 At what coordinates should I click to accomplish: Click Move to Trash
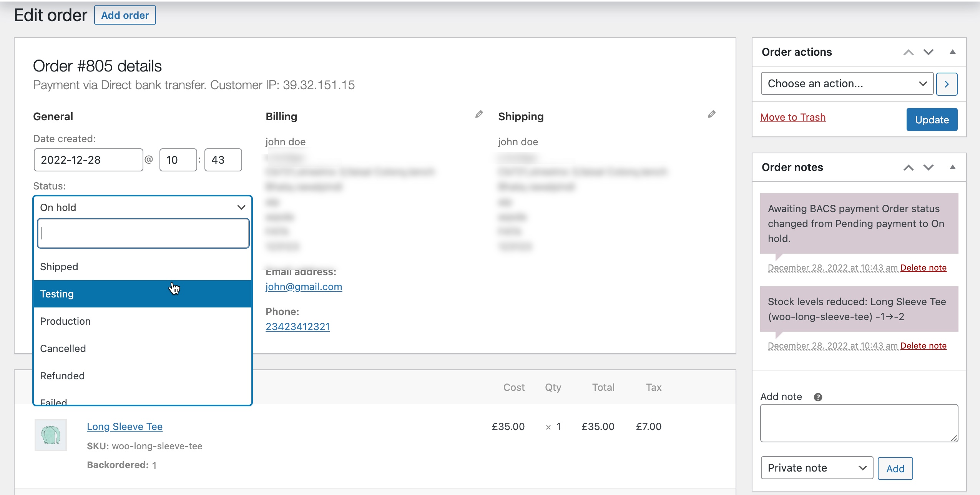pyautogui.click(x=792, y=117)
